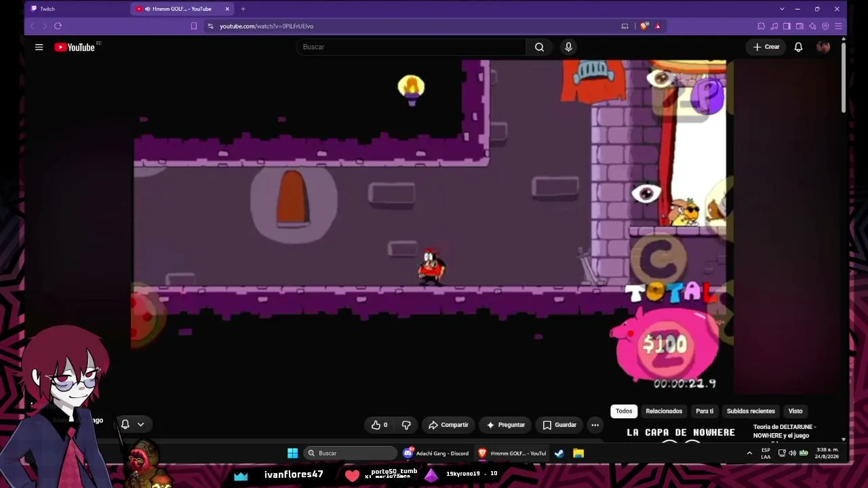Open the media playback music-note control
Image resolution: width=868 pixels, height=488 pixels.
tap(774, 26)
